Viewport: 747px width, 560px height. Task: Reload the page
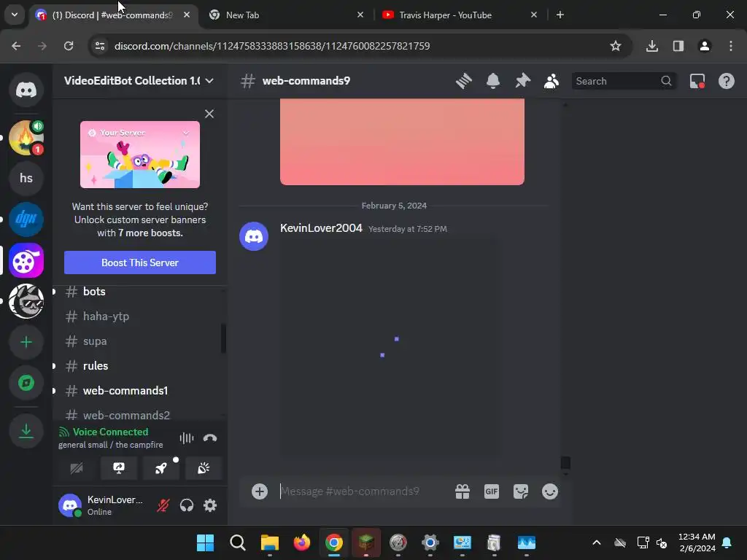69,46
